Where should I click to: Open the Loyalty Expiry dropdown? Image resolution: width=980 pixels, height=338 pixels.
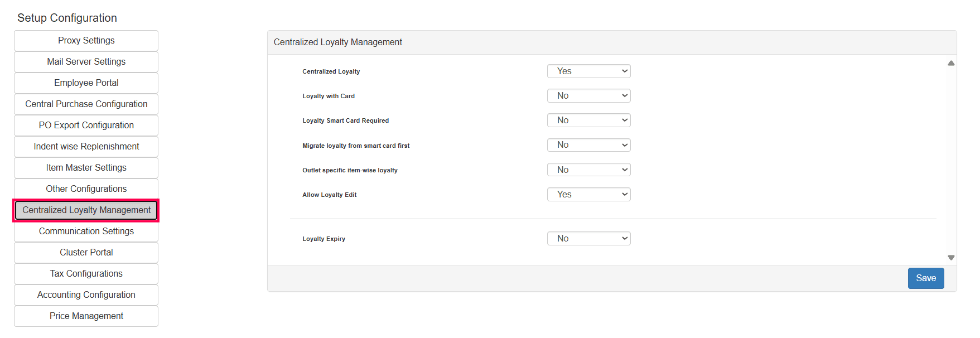[588, 239]
